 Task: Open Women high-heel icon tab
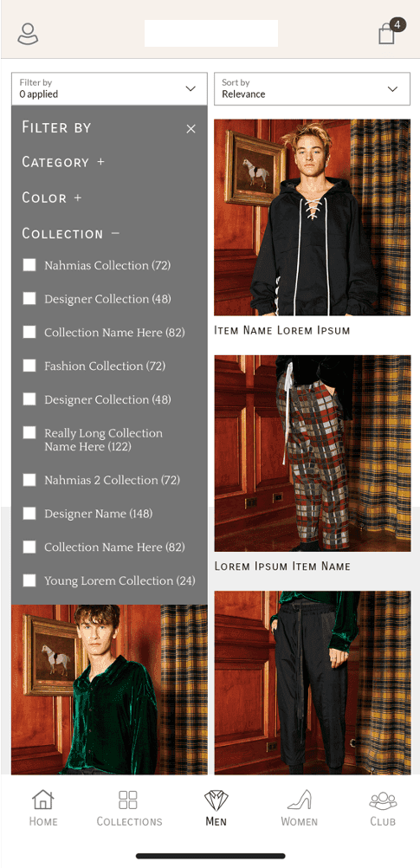pos(299,808)
